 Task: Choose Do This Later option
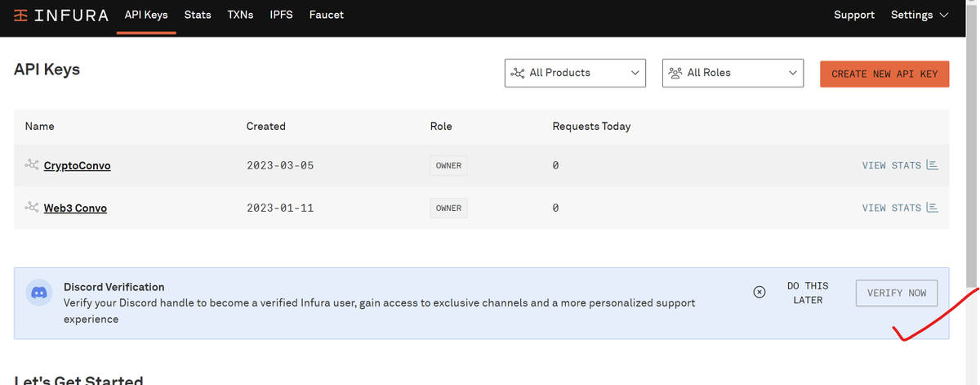click(x=807, y=293)
